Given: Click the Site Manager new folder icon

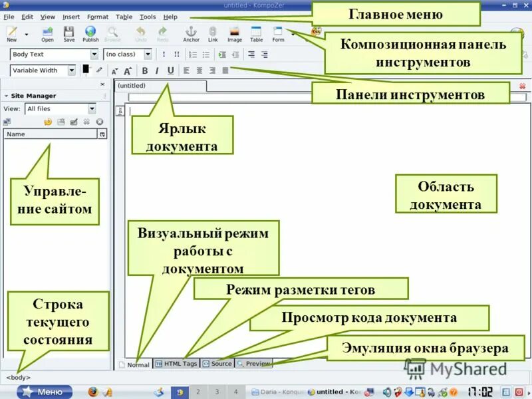Looking at the screenshot, I should coord(61,122).
